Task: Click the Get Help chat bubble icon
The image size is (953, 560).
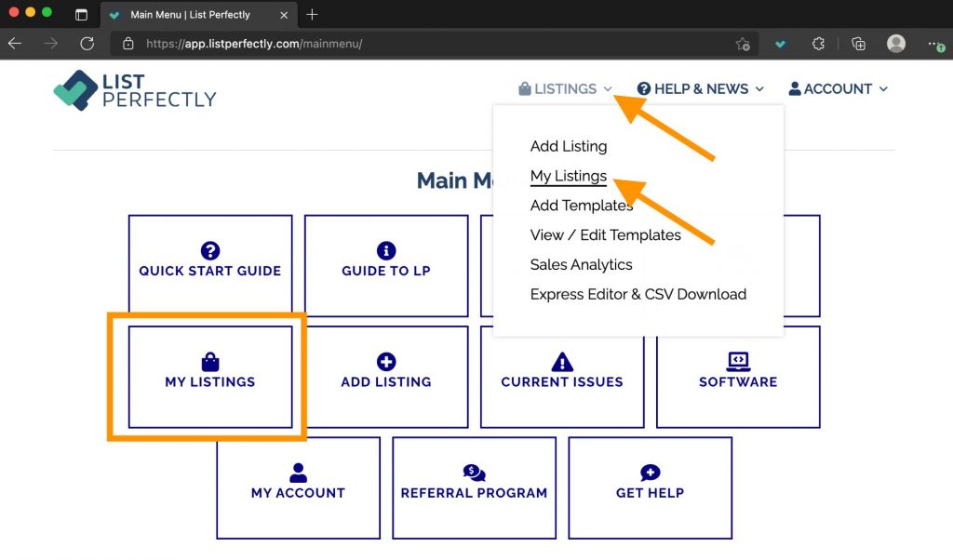Action: (650, 473)
